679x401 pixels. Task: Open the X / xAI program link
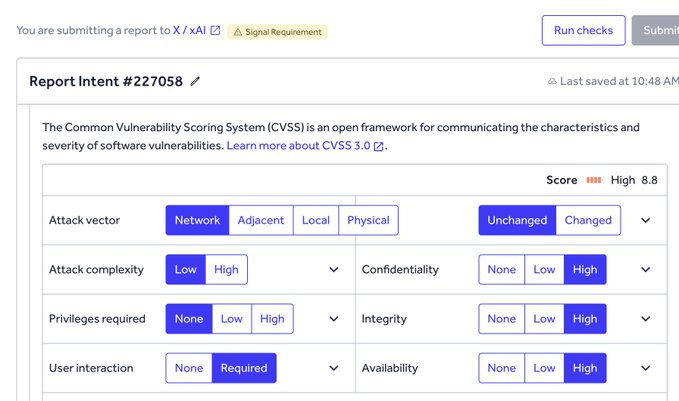(x=189, y=30)
